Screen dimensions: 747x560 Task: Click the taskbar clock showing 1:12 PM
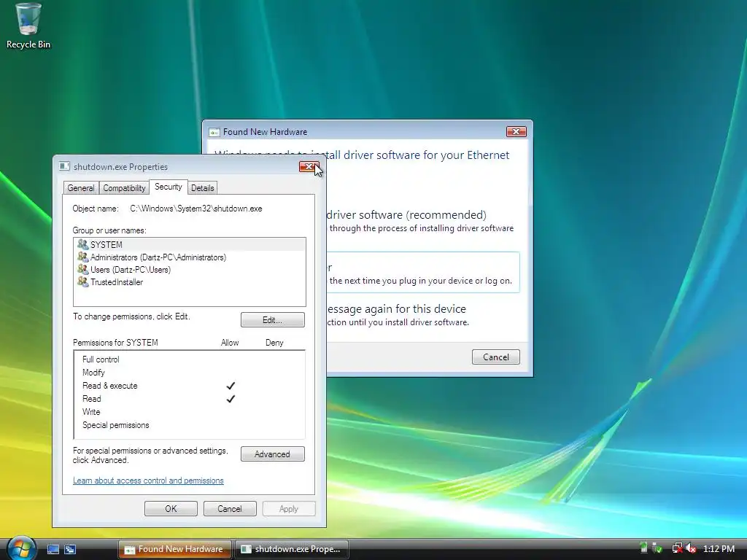pyautogui.click(x=719, y=548)
